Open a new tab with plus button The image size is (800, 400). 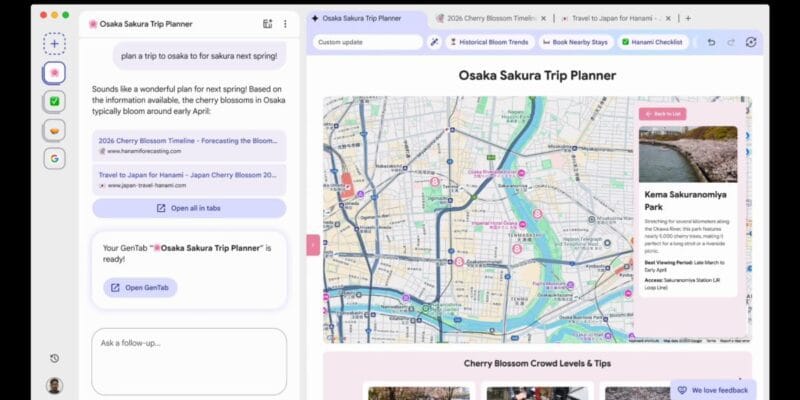[x=688, y=18]
